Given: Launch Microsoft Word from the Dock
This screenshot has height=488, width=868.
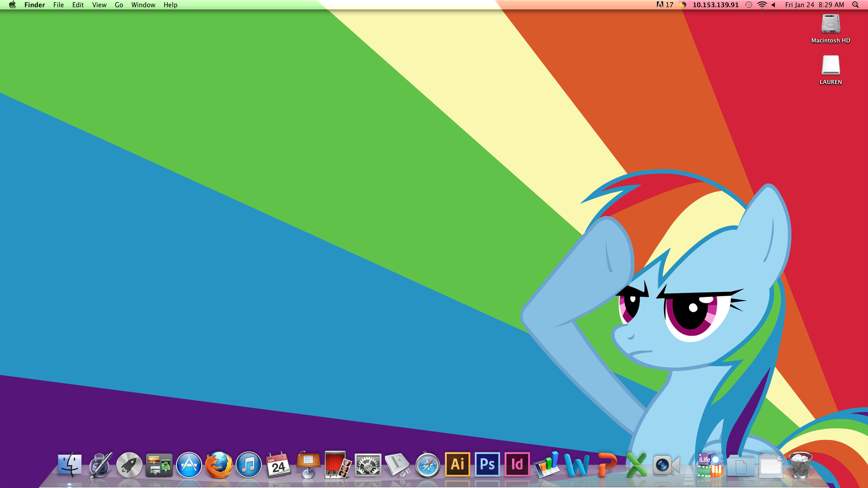Looking at the screenshot, I should click(576, 465).
